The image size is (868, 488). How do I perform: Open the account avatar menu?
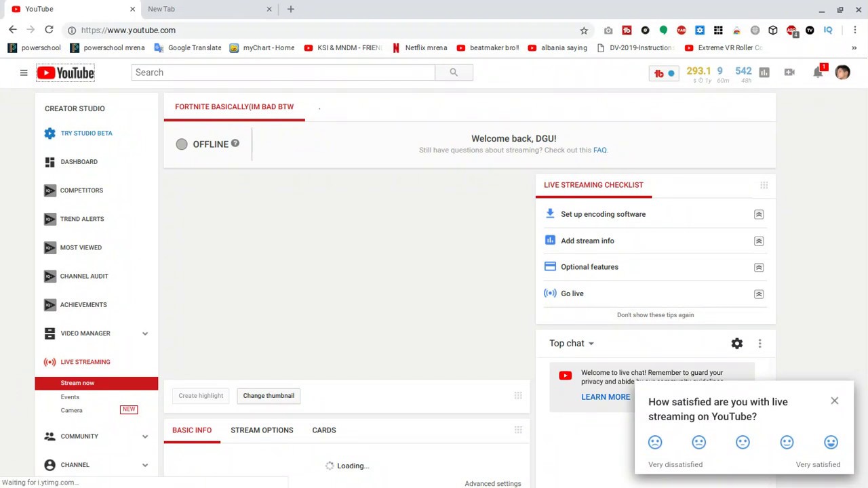(842, 73)
